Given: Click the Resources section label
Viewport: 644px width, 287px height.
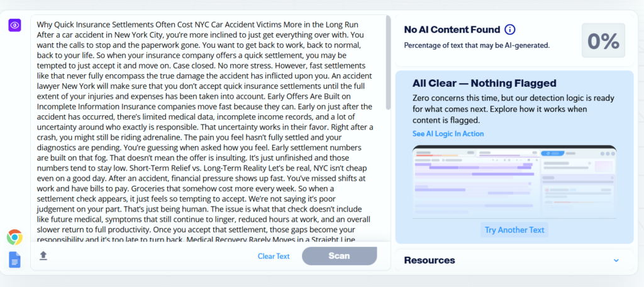Looking at the screenshot, I should pos(429,260).
